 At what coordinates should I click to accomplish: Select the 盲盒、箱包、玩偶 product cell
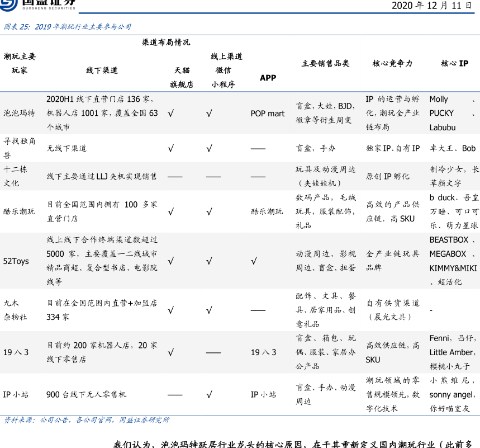click(325, 352)
